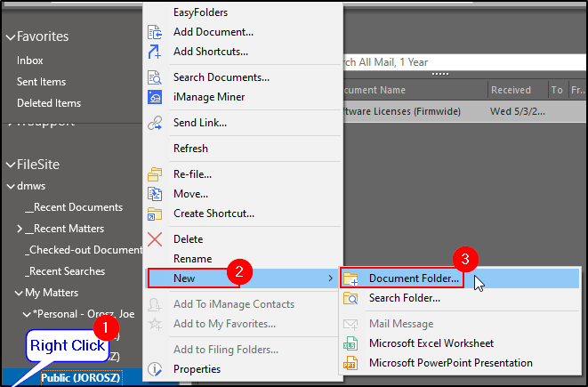Collapse the *Personal - Orosz, Joe node

27,315
